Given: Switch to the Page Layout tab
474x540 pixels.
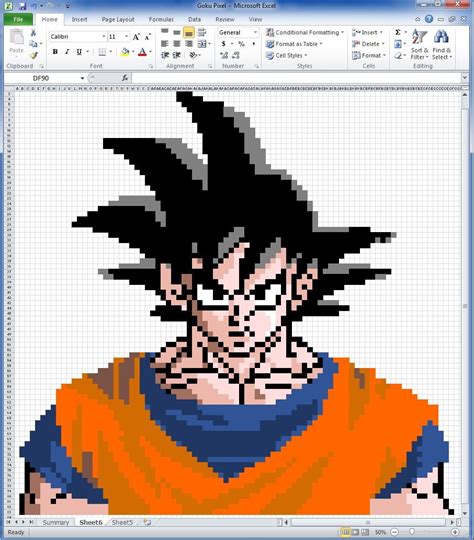Looking at the screenshot, I should tap(118, 20).
